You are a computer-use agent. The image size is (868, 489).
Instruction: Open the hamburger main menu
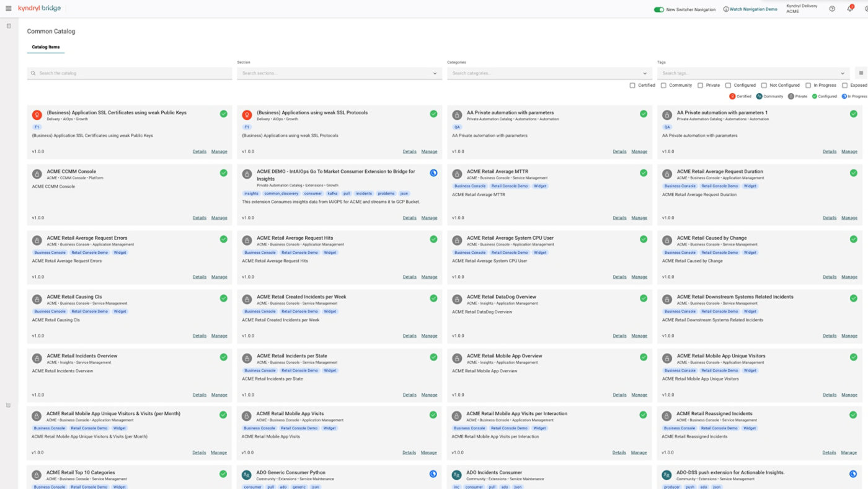(8, 9)
